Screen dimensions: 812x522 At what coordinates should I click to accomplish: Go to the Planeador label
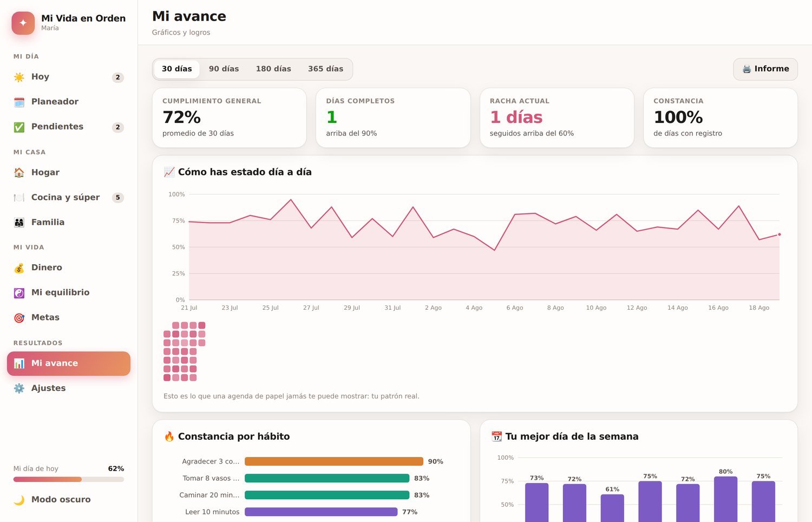click(55, 101)
